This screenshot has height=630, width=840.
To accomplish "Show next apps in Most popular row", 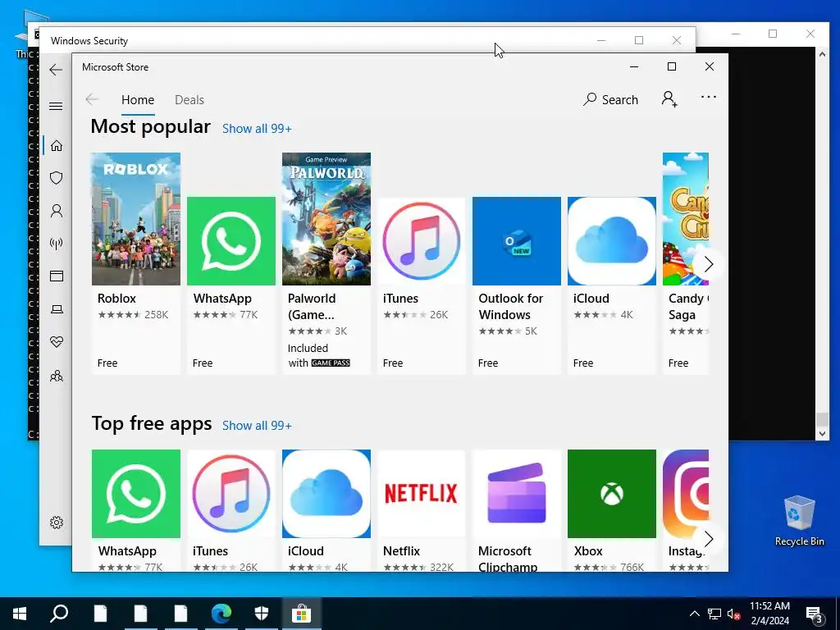I will (708, 264).
